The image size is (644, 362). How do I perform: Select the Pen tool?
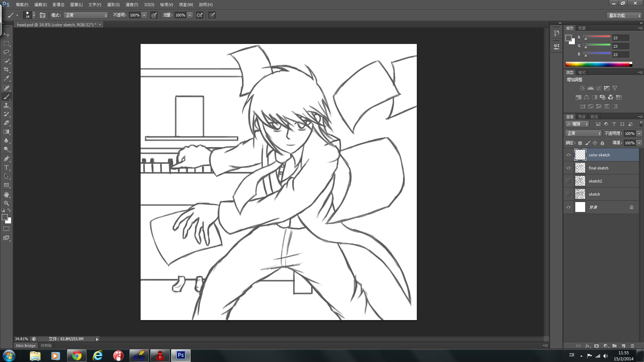[x=6, y=159]
